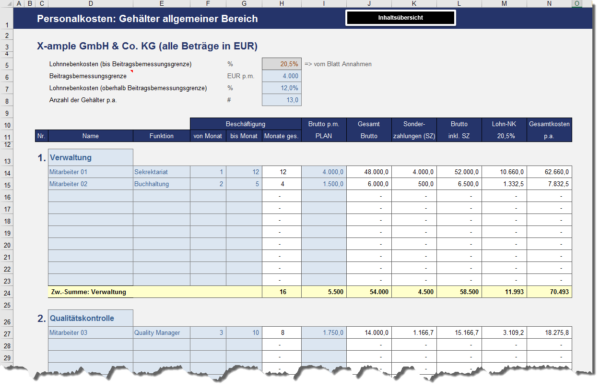Select column header N
This screenshot has width=600, height=391.
pyautogui.click(x=549, y=3)
